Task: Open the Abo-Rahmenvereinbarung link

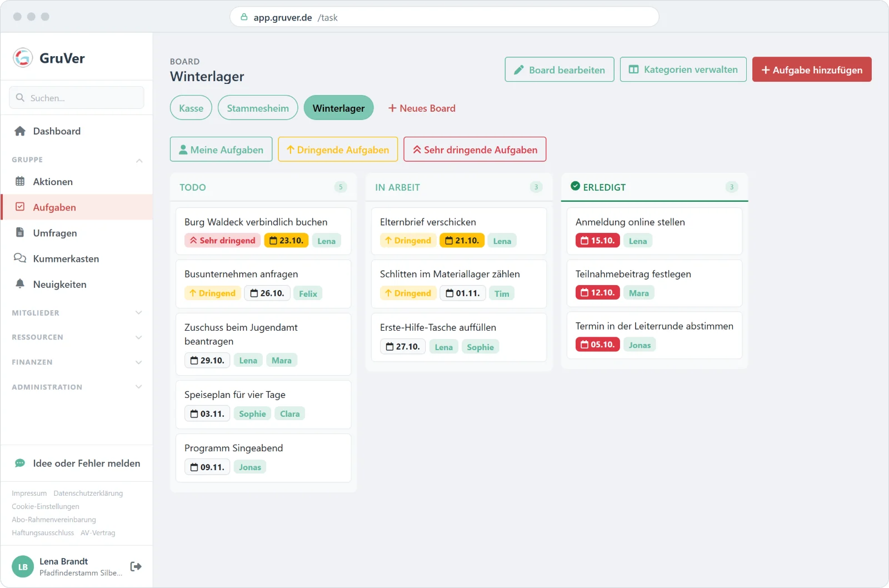Action: click(54, 520)
